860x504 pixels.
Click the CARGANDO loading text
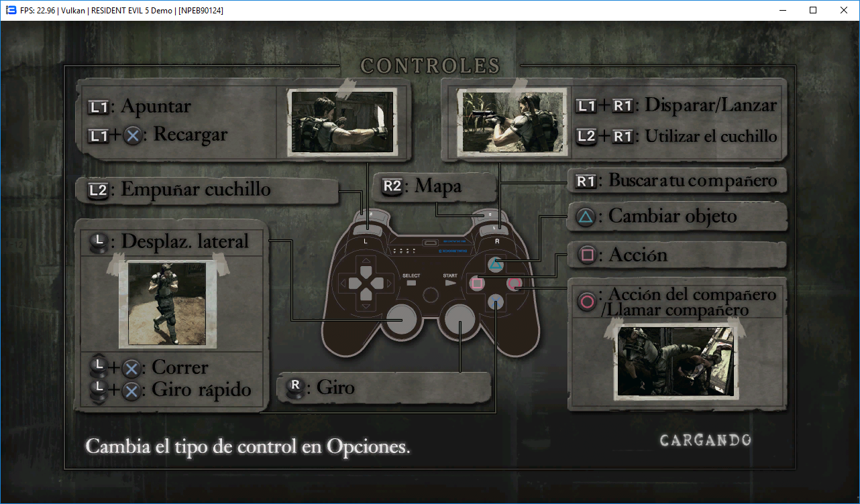(x=705, y=440)
